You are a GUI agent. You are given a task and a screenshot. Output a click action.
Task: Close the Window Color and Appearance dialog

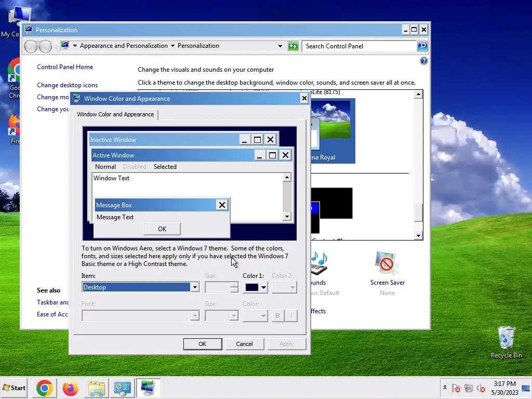pos(304,99)
